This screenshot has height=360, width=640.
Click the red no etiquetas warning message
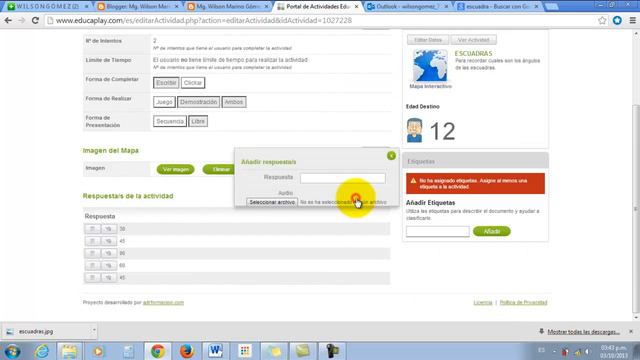coord(475,183)
